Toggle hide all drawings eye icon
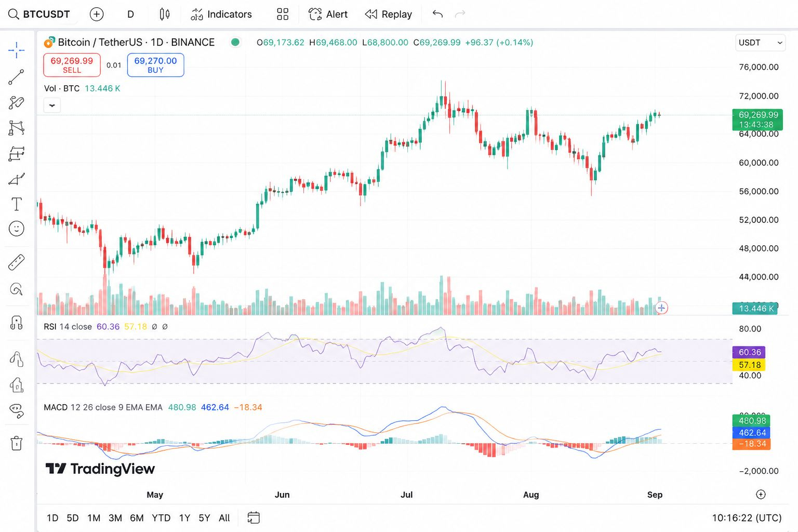This screenshot has height=532, width=798. [17, 411]
